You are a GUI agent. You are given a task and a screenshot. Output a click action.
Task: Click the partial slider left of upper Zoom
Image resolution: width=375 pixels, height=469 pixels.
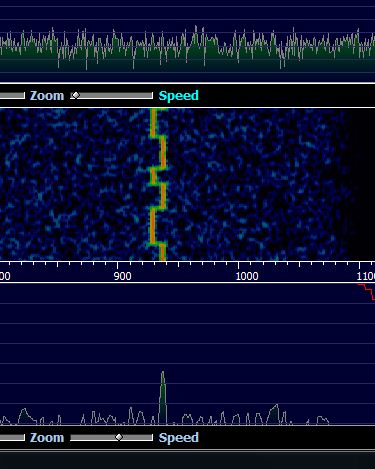12,96
